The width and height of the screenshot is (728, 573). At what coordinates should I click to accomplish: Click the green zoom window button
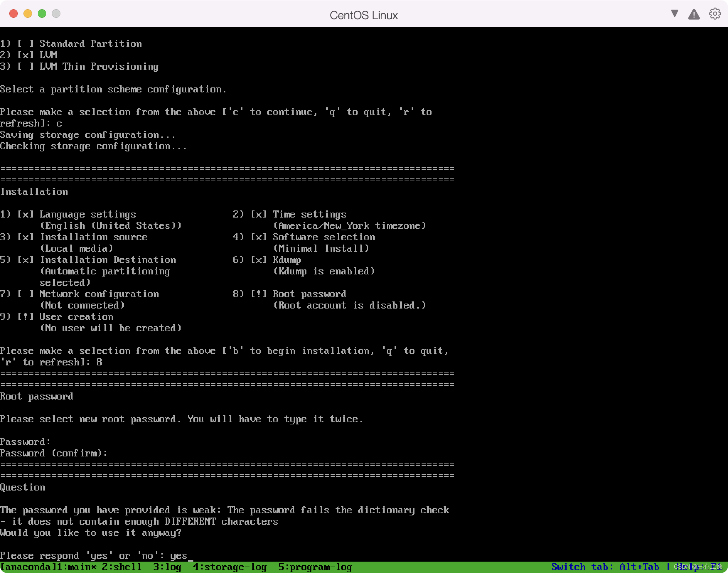(42, 14)
